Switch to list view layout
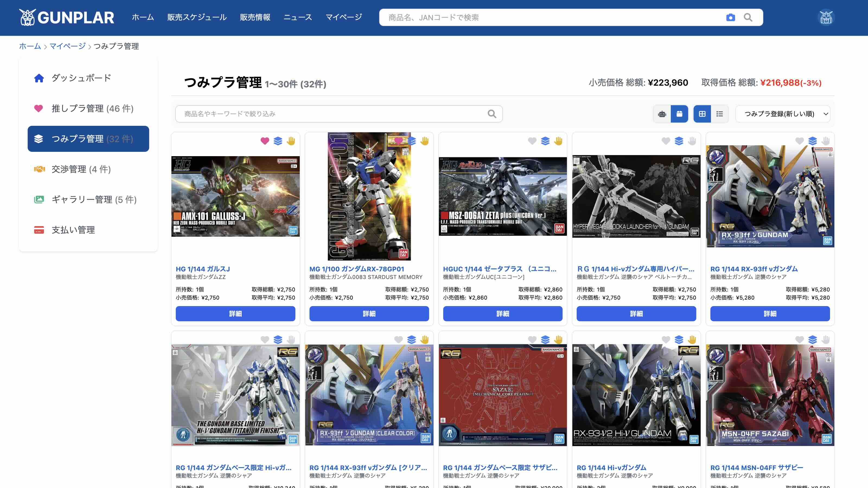868x488 pixels. click(x=720, y=114)
